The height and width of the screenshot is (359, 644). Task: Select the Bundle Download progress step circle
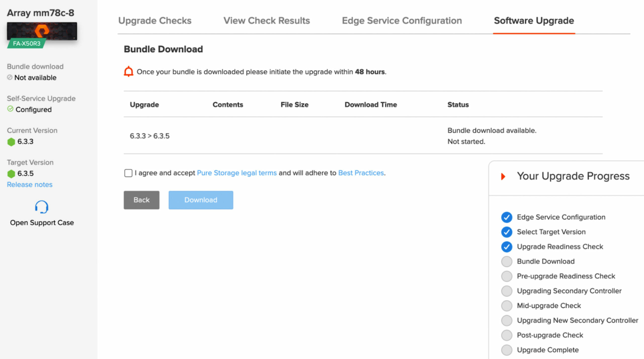[x=506, y=261]
